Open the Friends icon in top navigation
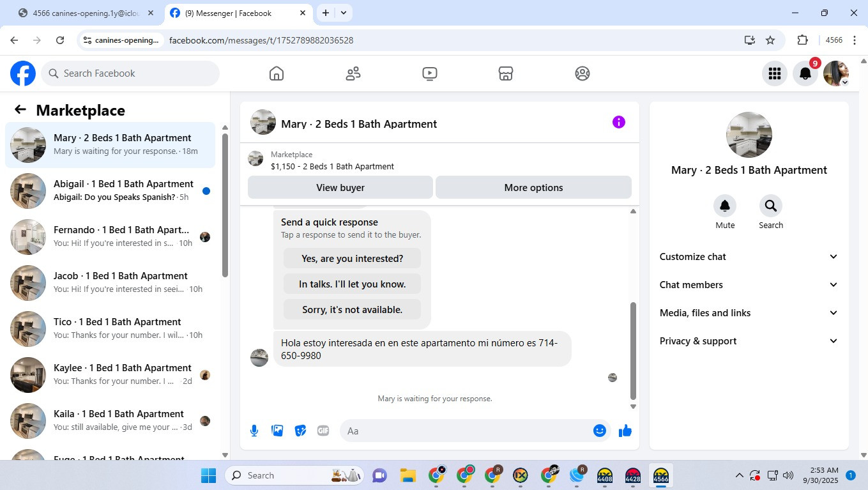Viewport: 868px width, 490px height. coord(353,73)
